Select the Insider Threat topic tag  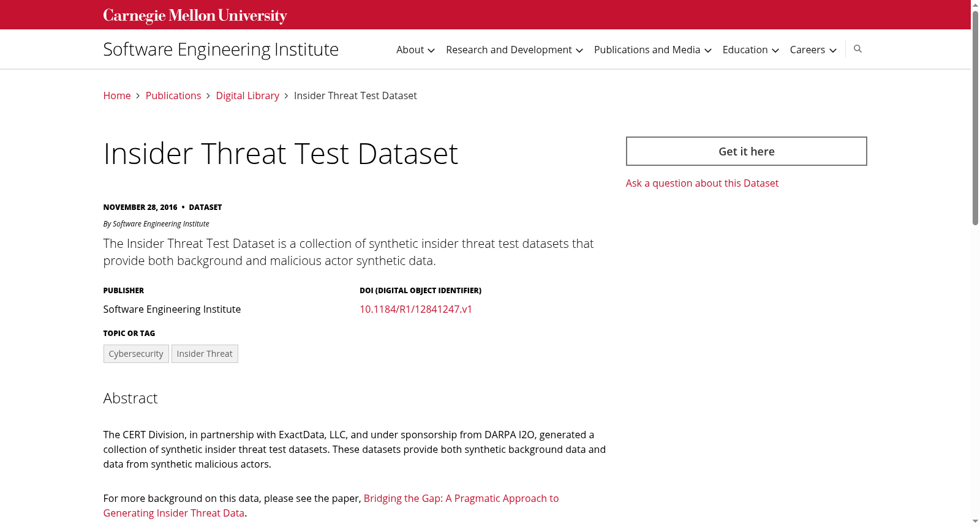(205, 354)
